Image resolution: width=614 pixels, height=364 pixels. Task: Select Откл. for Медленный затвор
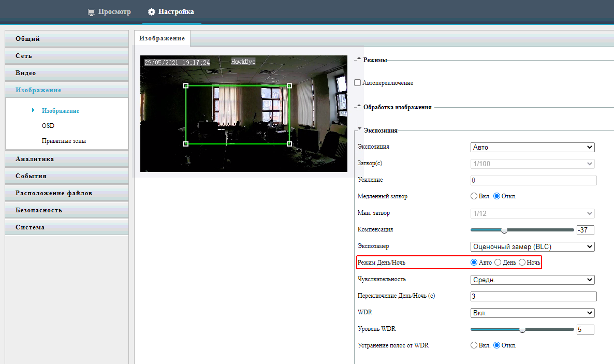click(x=496, y=196)
